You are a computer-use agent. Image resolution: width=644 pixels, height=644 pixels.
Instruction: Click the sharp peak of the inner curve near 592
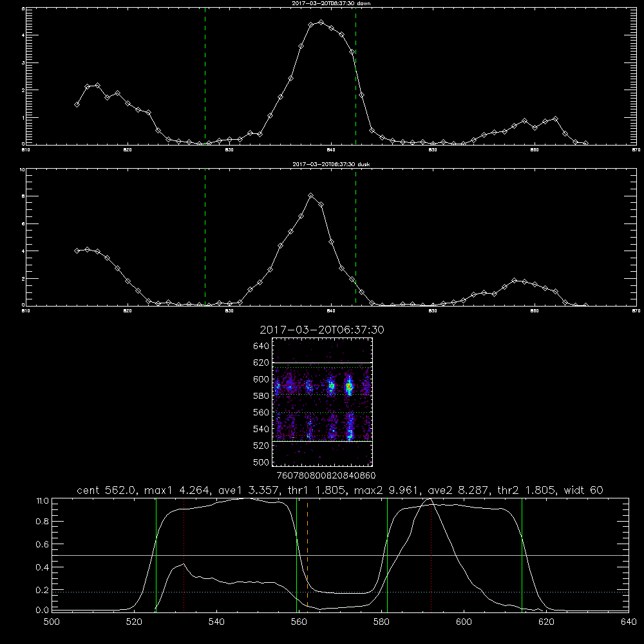[430, 500]
